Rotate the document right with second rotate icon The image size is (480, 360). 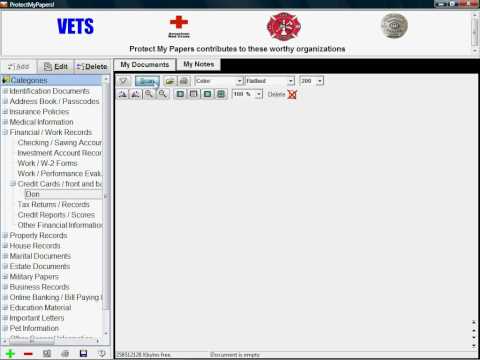tap(135, 94)
